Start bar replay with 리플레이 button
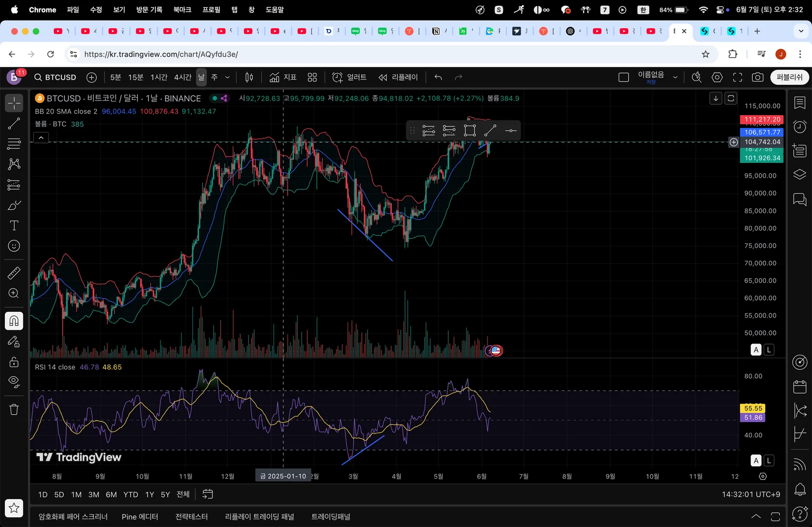 click(x=398, y=77)
